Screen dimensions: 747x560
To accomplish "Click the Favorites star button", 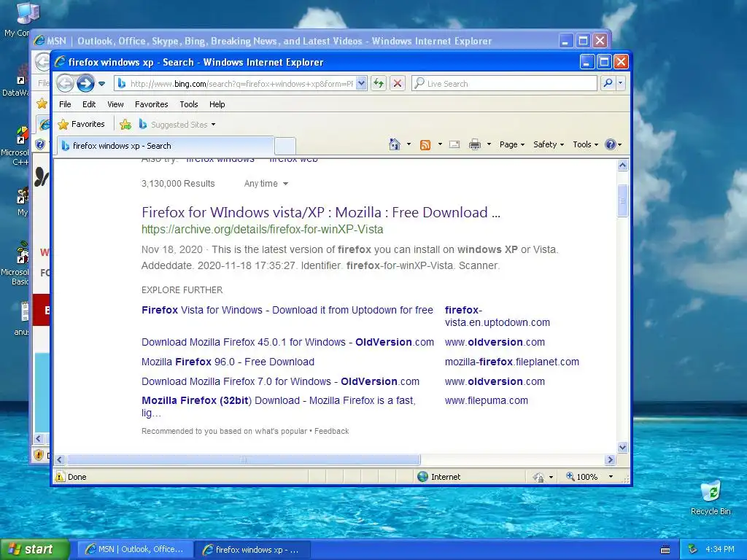I will [x=81, y=124].
